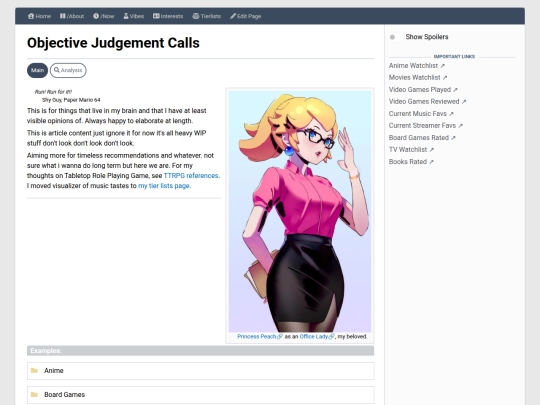Click the link icon after Office Lady

(x=331, y=336)
